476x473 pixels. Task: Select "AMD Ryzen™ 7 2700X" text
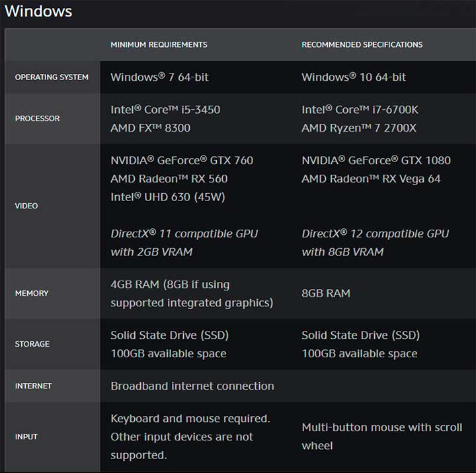[x=359, y=128]
